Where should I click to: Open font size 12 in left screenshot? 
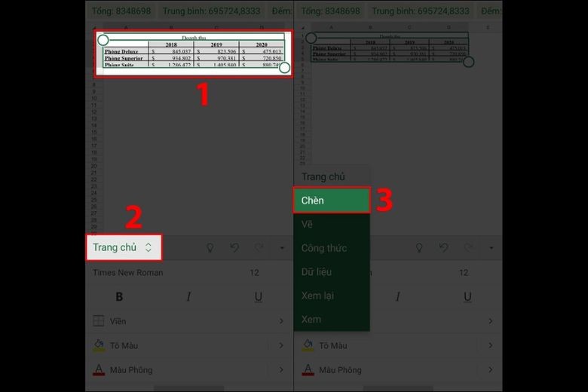coord(254,273)
